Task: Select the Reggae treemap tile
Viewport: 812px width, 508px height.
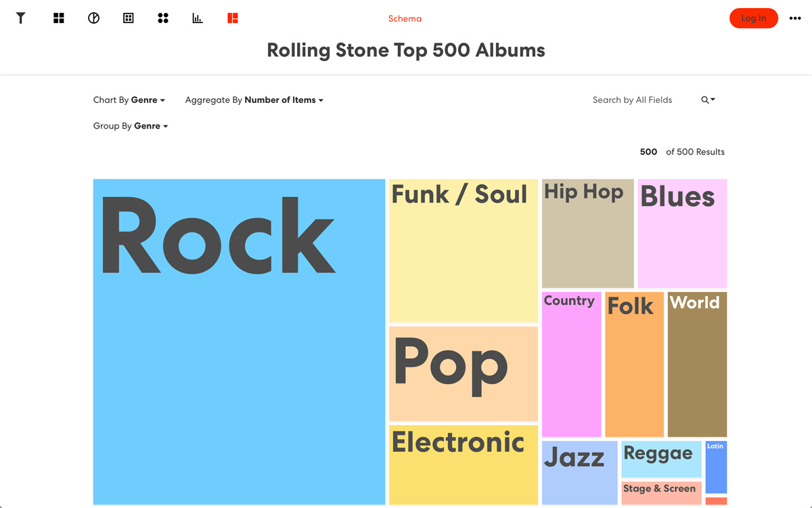Action: point(661,461)
